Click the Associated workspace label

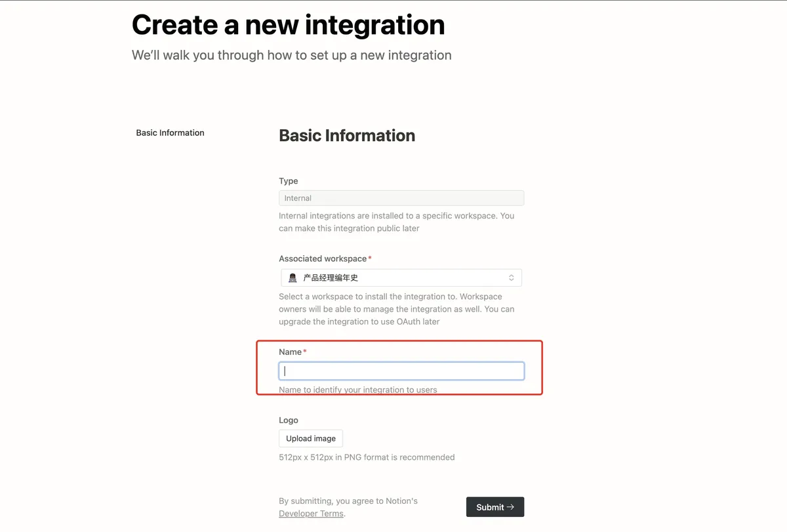tap(323, 259)
